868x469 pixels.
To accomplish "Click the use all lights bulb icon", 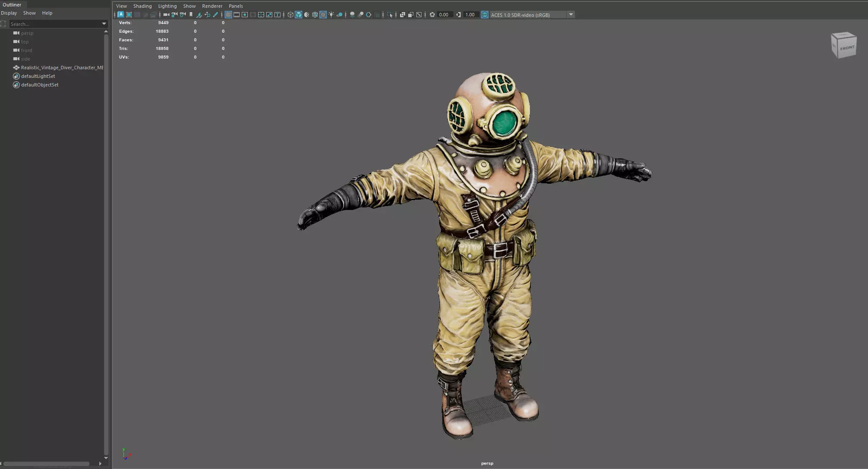I will point(331,15).
